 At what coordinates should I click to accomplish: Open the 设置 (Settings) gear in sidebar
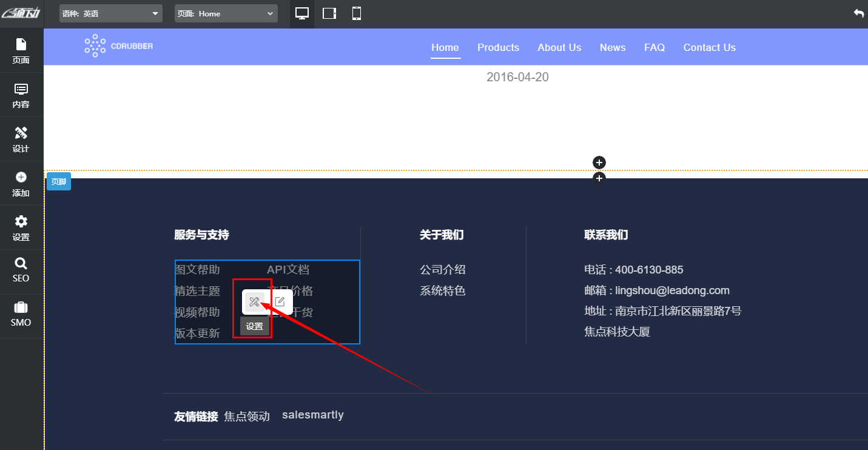coord(21,228)
